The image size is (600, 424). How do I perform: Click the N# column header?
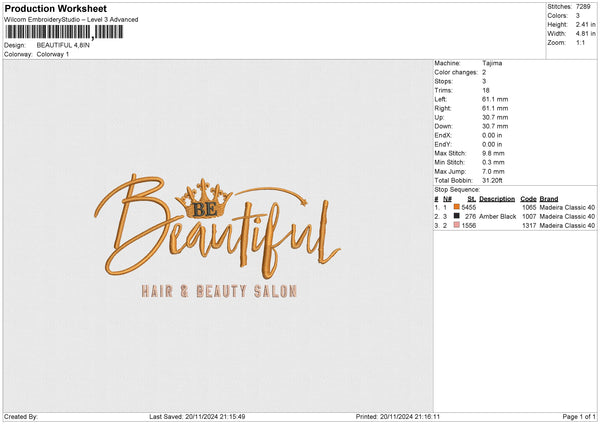coord(447,199)
